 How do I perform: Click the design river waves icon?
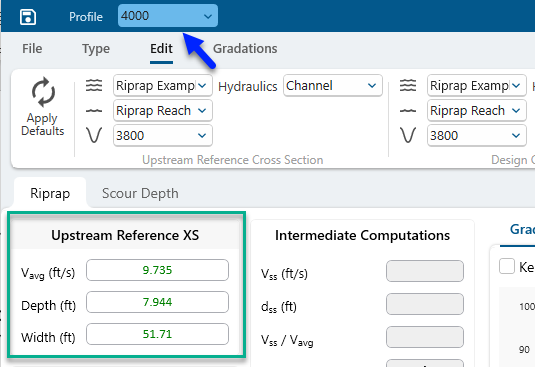pyautogui.click(x=408, y=85)
